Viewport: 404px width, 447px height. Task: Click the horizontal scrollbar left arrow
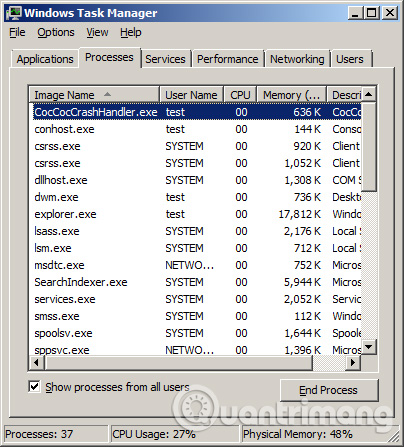click(37, 362)
